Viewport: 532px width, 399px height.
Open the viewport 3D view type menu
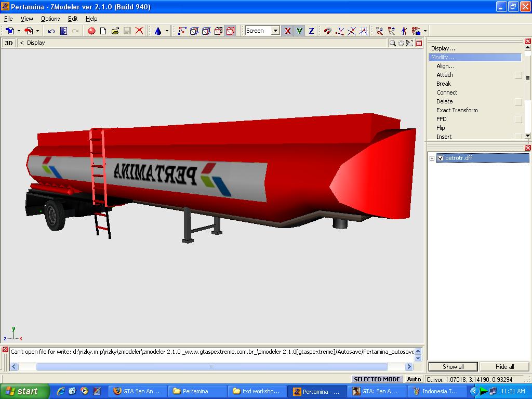[9, 43]
